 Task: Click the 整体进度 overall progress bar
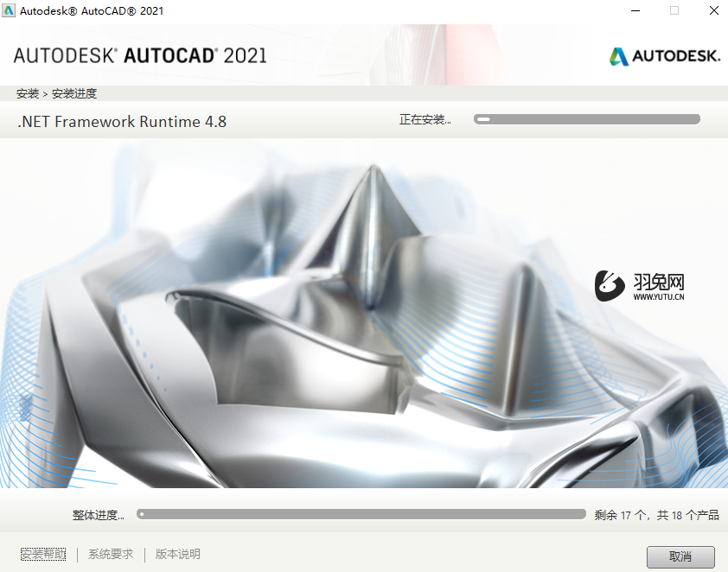point(363,513)
